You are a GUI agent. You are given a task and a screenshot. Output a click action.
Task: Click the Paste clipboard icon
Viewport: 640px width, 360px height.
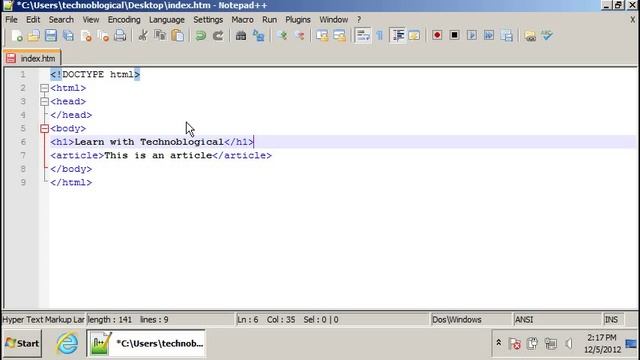pos(178,36)
